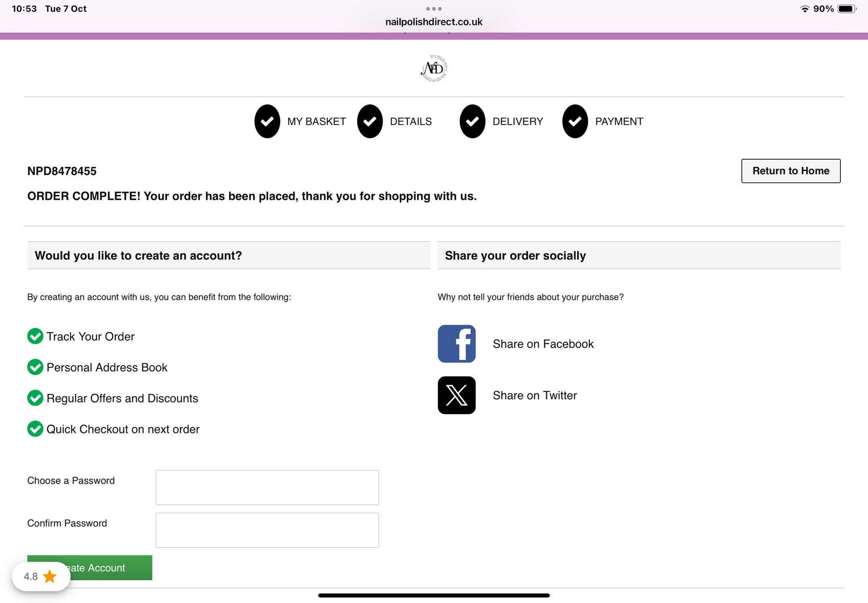This screenshot has height=603, width=868.
Task: Open the Share on Facebook link
Action: pos(543,344)
